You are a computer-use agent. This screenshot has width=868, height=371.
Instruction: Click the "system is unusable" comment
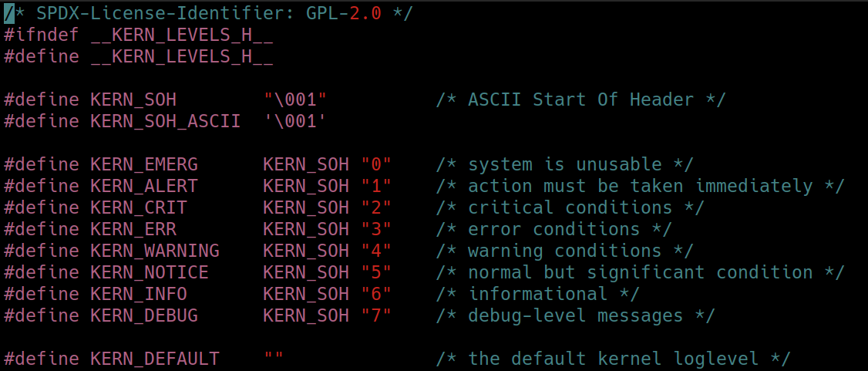click(x=564, y=165)
